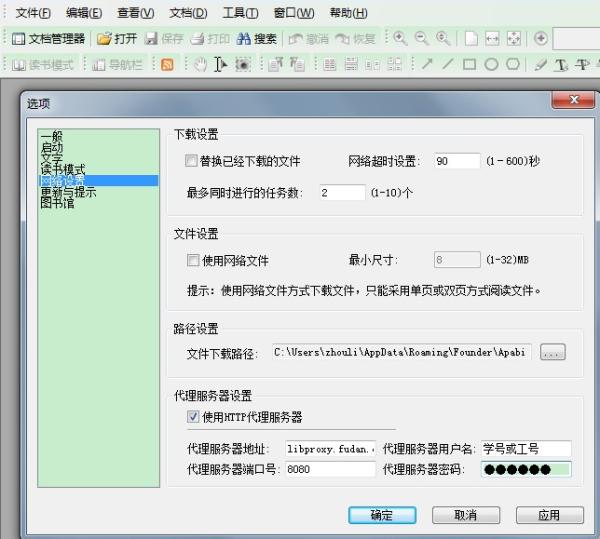Screen dimensions: 600x539
Task: Uncheck 使用HTTP代理服务器 checkbox
Action: click(x=192, y=417)
